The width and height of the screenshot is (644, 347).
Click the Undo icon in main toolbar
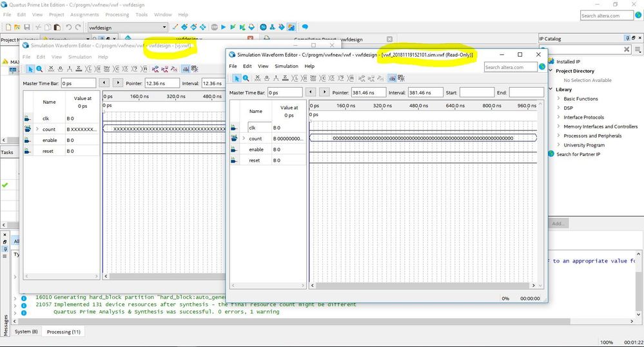(68, 27)
